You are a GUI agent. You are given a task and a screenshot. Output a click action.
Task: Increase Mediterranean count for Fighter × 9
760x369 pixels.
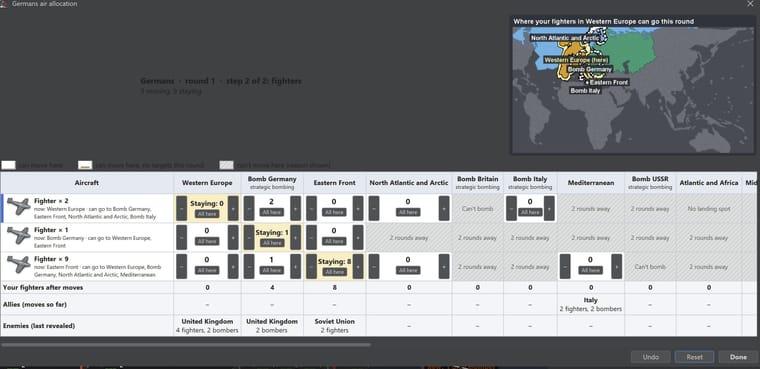tap(616, 266)
